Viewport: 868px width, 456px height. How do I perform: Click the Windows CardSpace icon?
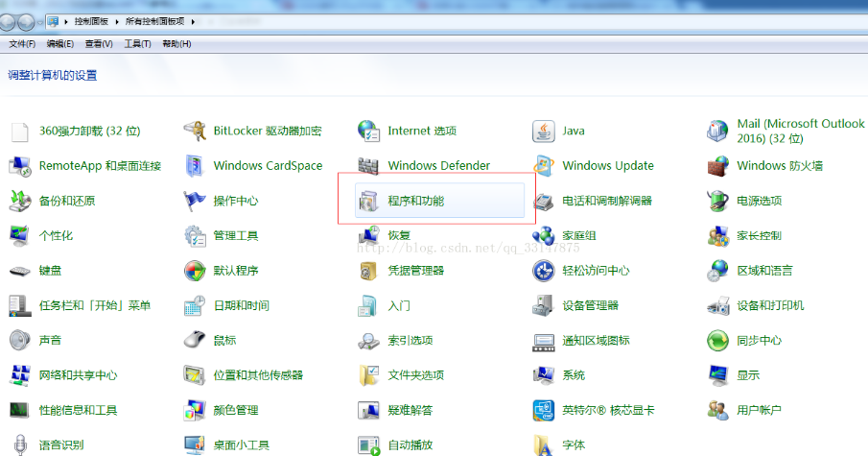pyautogui.click(x=195, y=166)
